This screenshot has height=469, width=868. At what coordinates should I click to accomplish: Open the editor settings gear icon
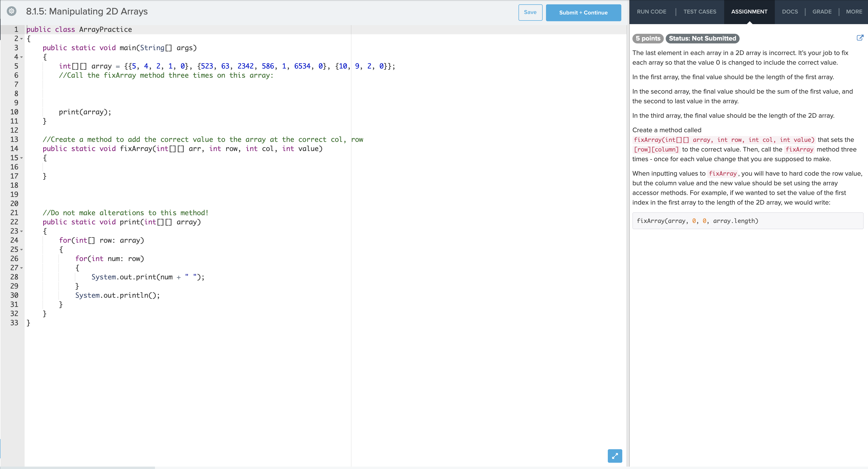coord(11,11)
